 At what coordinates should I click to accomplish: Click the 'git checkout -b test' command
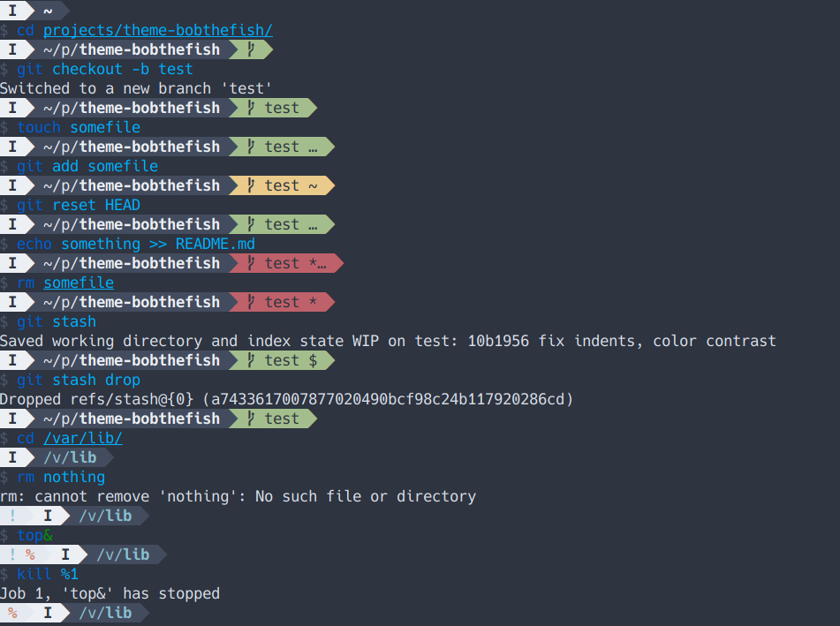click(104, 69)
